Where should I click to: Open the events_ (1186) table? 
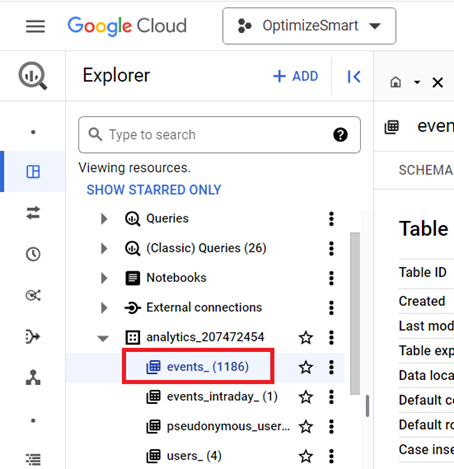(208, 367)
